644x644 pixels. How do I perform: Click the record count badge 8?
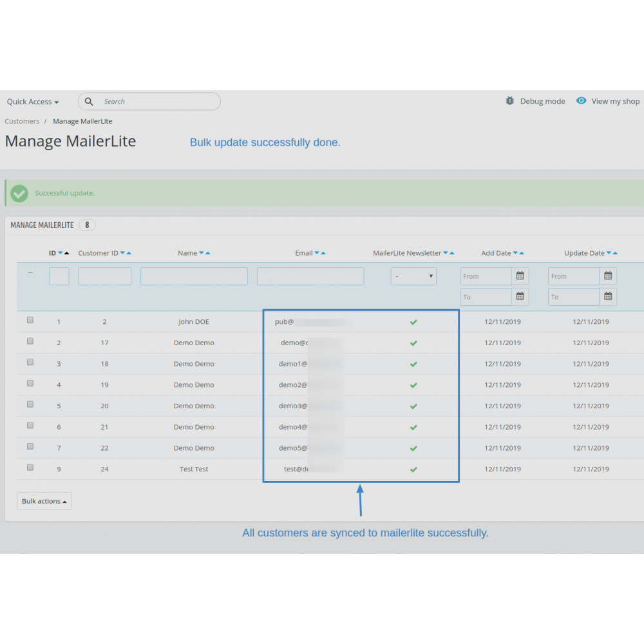[x=87, y=225]
